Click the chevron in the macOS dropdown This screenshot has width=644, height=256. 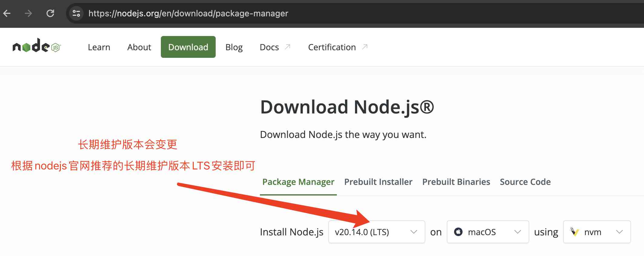click(518, 232)
